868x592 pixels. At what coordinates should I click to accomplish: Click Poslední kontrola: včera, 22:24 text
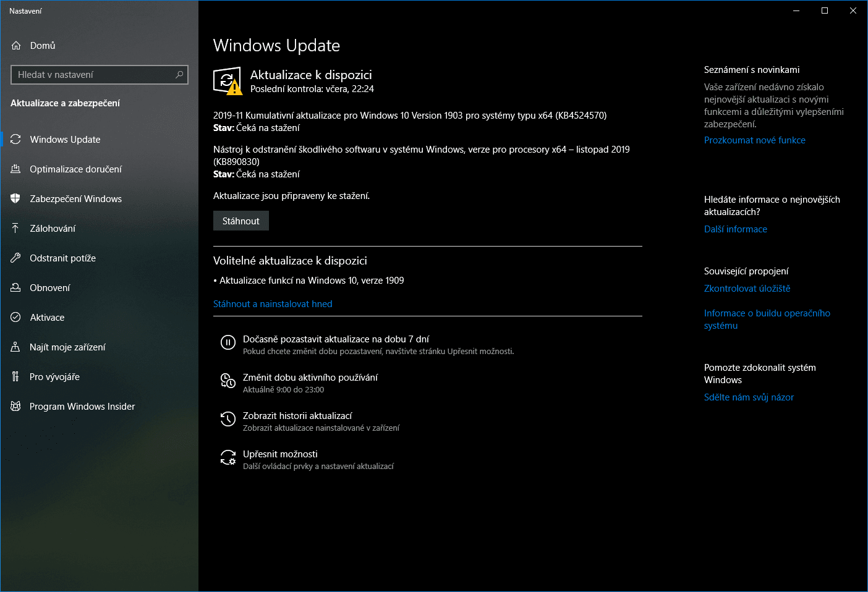(312, 89)
